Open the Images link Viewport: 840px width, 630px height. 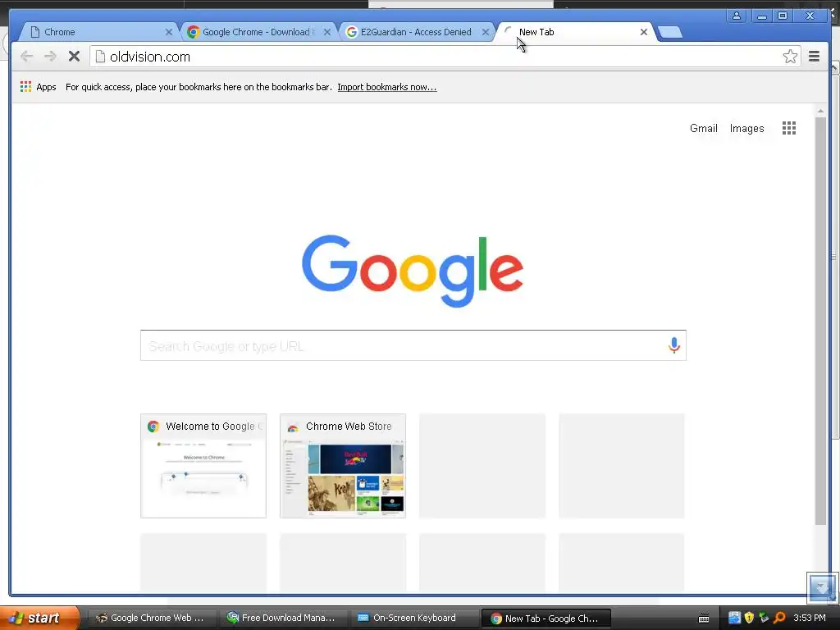click(746, 129)
